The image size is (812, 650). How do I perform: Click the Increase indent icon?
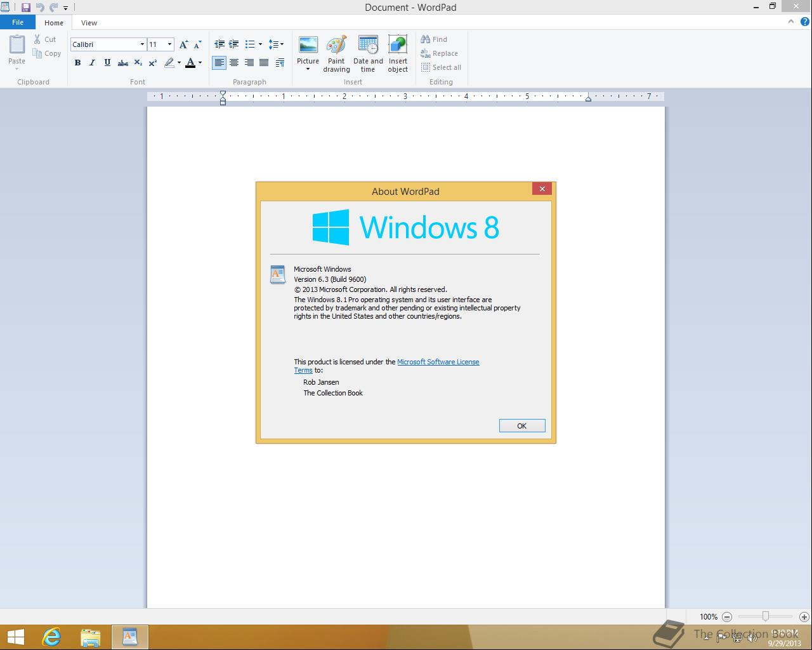[234, 44]
